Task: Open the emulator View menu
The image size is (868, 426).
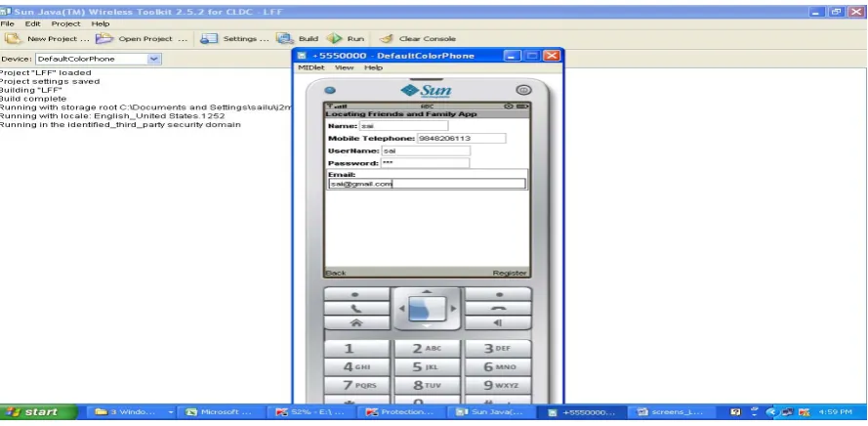Action: (x=344, y=67)
